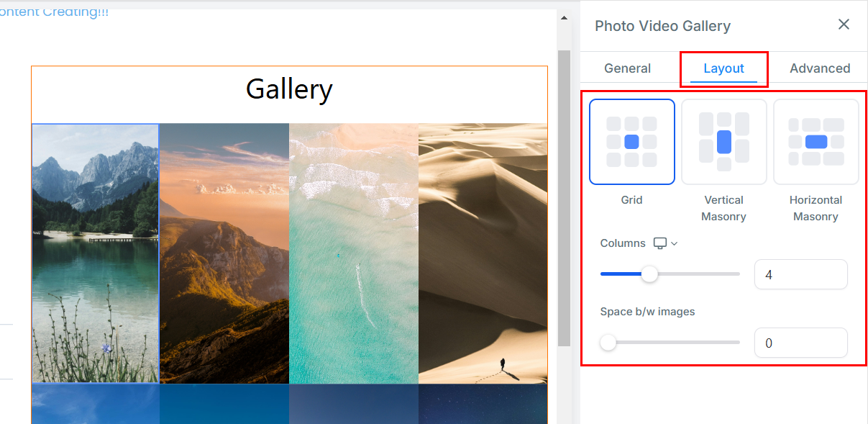Click the desktop device icon beside Columns
This screenshot has height=424, width=868.
pyautogui.click(x=659, y=243)
